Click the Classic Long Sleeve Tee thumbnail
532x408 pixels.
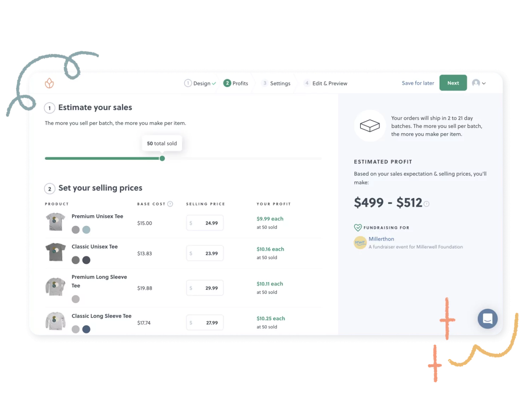click(x=56, y=321)
